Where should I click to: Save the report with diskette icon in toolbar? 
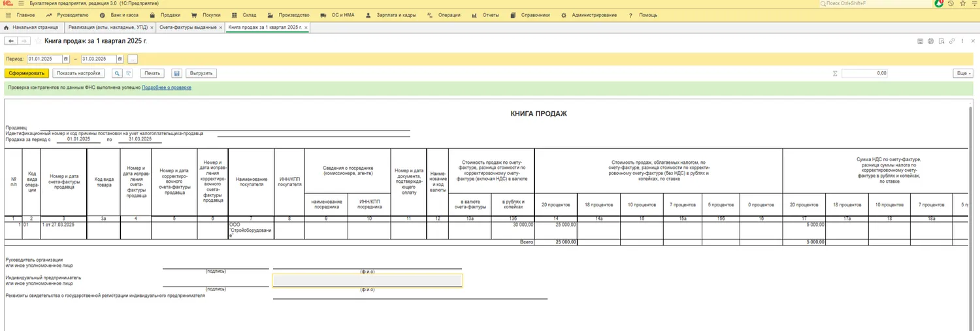[176, 73]
